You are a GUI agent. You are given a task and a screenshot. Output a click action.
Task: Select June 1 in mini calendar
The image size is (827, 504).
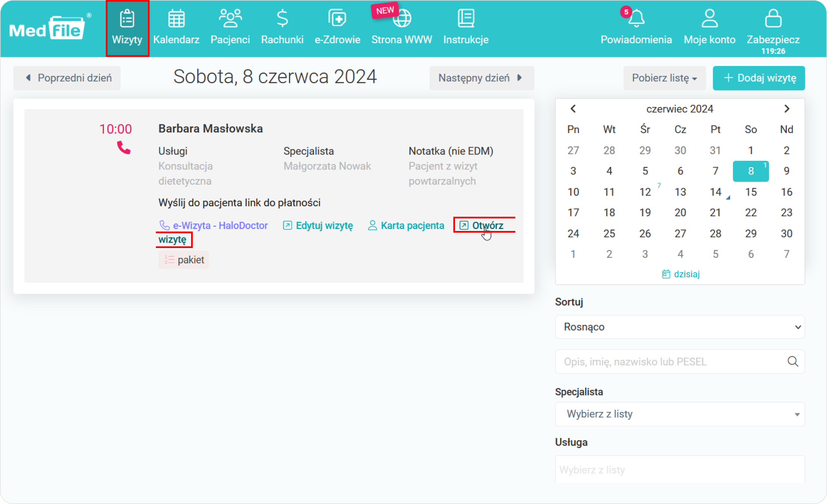(751, 151)
